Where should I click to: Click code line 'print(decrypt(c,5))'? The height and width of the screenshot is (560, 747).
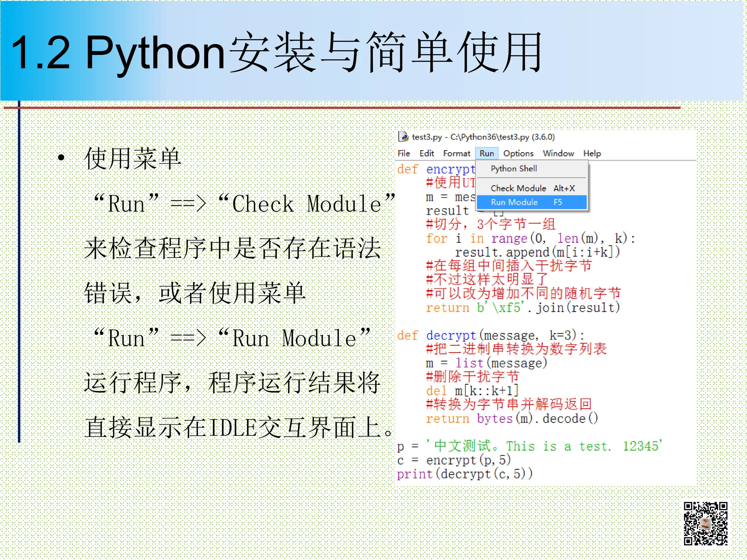(465, 474)
